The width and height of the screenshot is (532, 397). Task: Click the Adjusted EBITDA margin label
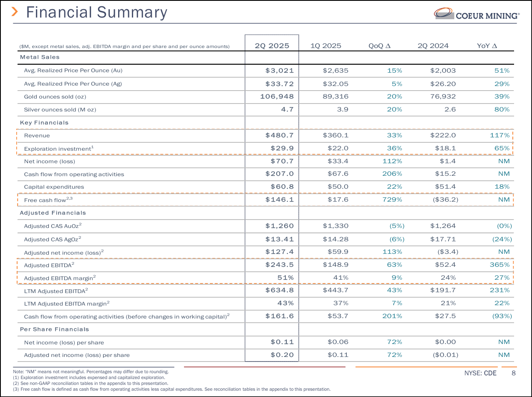point(60,278)
